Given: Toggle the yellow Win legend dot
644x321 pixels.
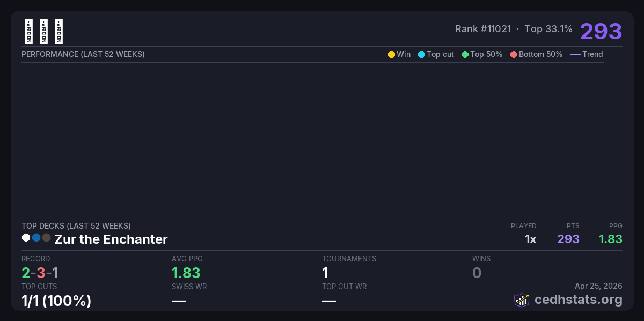Looking at the screenshot, I should 391,54.
